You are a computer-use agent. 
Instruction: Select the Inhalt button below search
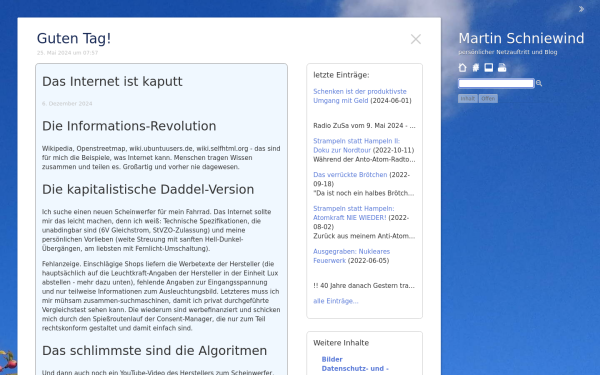468,98
